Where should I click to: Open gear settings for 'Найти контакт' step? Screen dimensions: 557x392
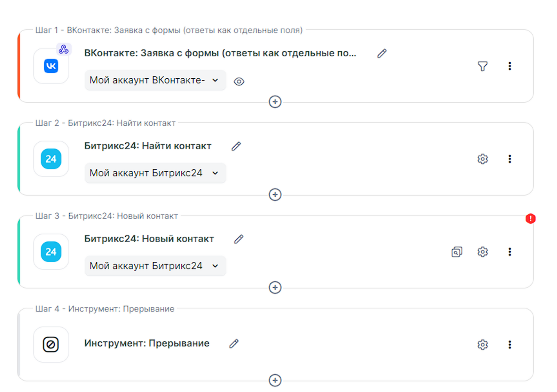[x=483, y=159]
